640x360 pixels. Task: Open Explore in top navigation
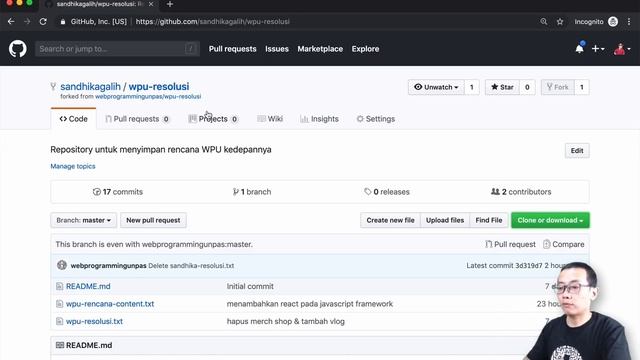point(365,49)
